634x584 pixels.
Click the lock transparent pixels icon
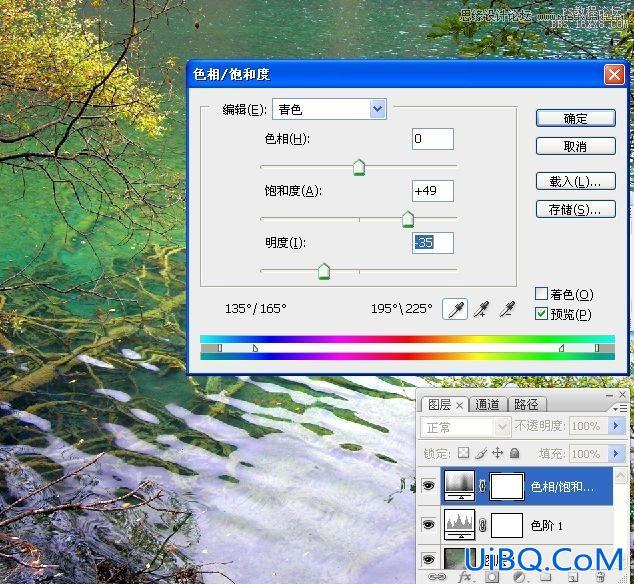pos(463,453)
